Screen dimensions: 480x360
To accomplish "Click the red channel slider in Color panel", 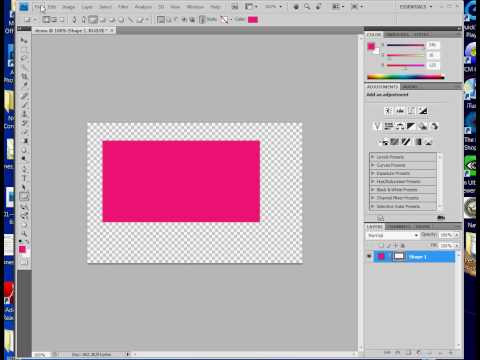I will [406, 45].
